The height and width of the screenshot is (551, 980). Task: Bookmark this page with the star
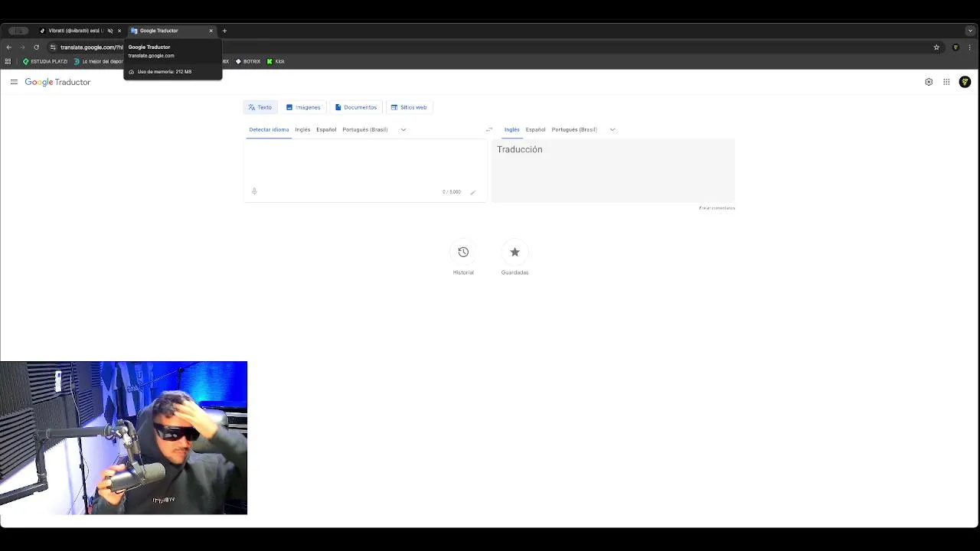click(936, 47)
